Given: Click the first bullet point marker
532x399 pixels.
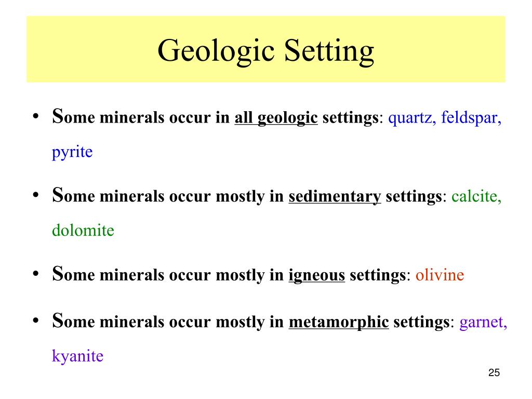Looking at the screenshot, I should 36,116.
